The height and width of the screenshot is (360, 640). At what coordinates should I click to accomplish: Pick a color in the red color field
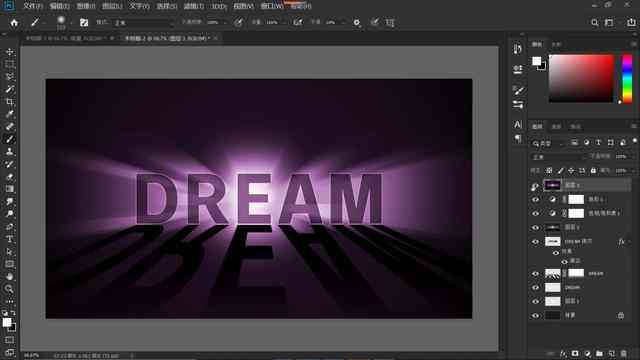coord(581,78)
